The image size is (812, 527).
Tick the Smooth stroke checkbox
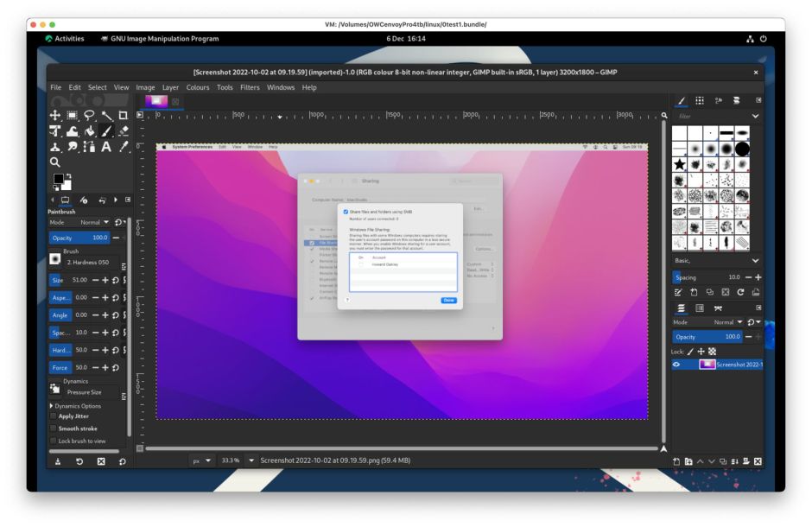[x=53, y=429]
